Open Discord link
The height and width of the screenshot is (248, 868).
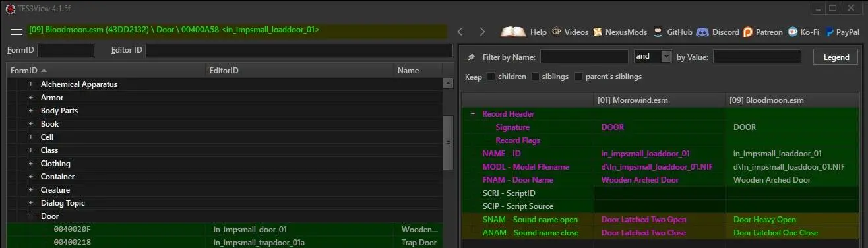coord(726,32)
